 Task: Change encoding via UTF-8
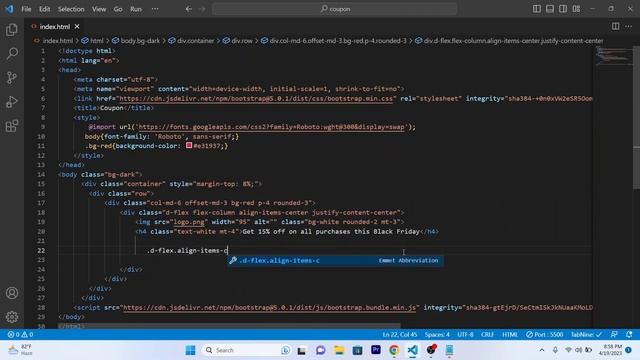pos(465,334)
